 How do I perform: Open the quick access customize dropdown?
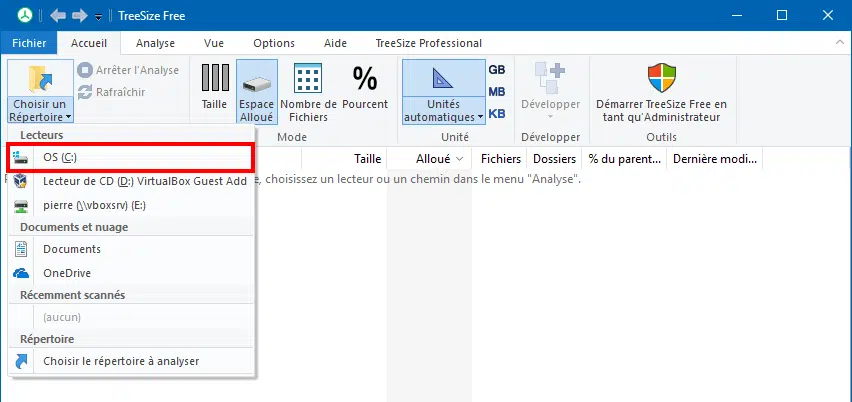coord(98,17)
